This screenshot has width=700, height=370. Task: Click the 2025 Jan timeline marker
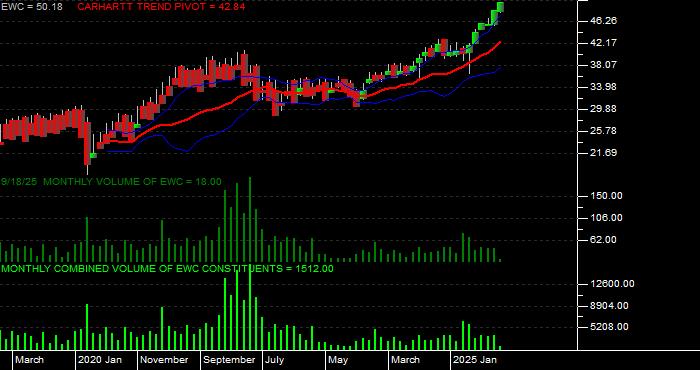475,360
